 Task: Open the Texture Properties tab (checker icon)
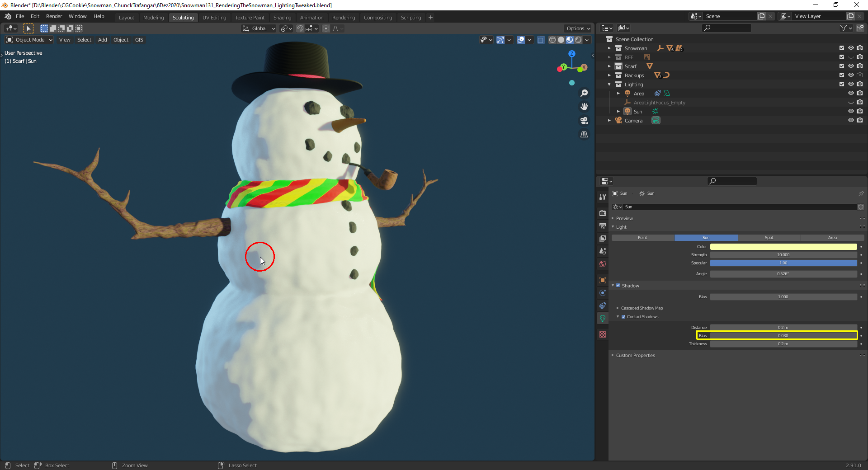click(602, 334)
